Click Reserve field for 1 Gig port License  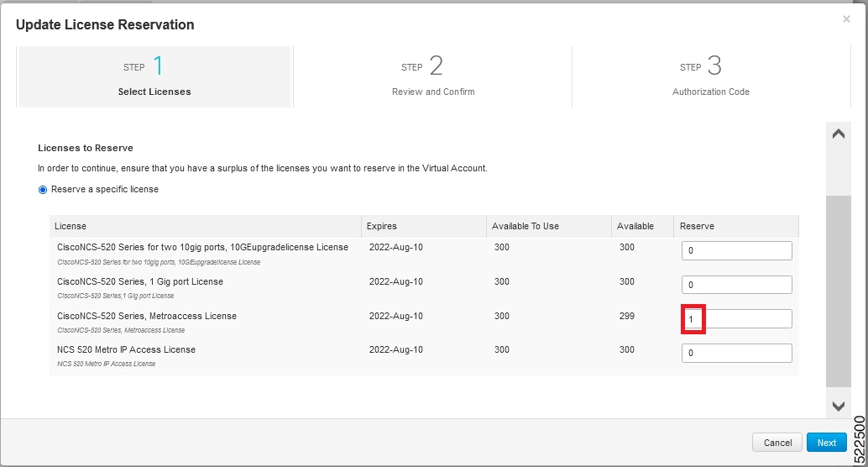pyautogui.click(x=737, y=285)
